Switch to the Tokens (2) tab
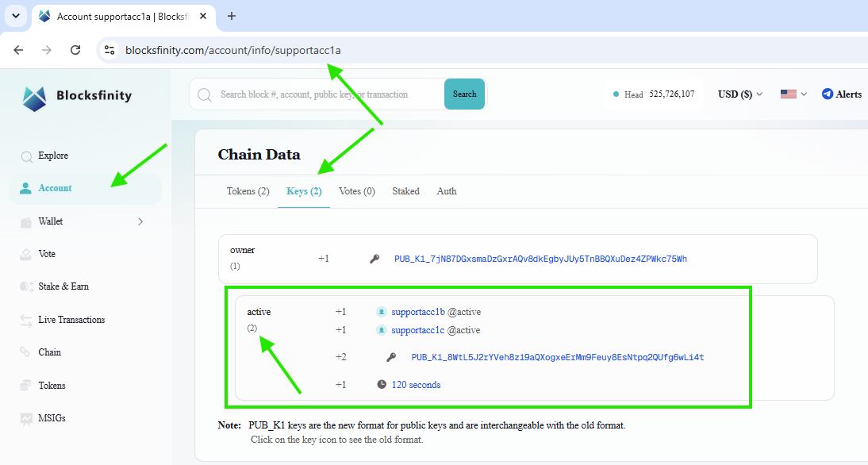 pyautogui.click(x=248, y=191)
